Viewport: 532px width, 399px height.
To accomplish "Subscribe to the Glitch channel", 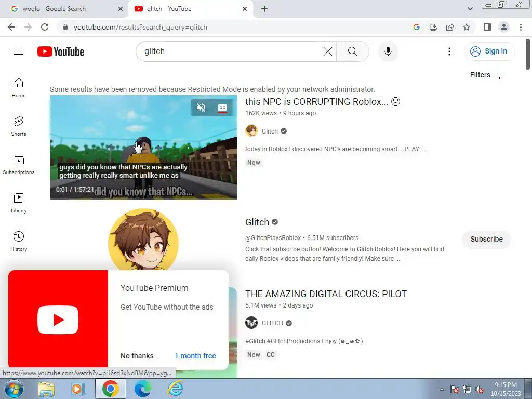I will point(486,239).
